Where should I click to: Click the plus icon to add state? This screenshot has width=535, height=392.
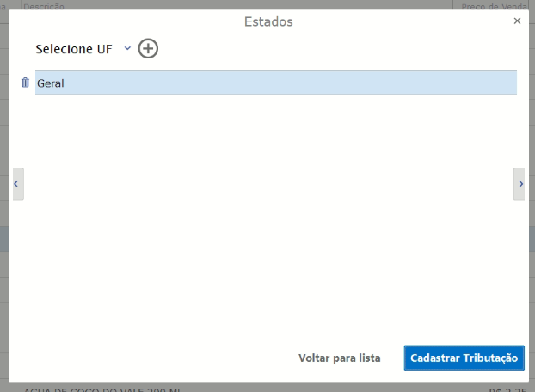coord(148,49)
